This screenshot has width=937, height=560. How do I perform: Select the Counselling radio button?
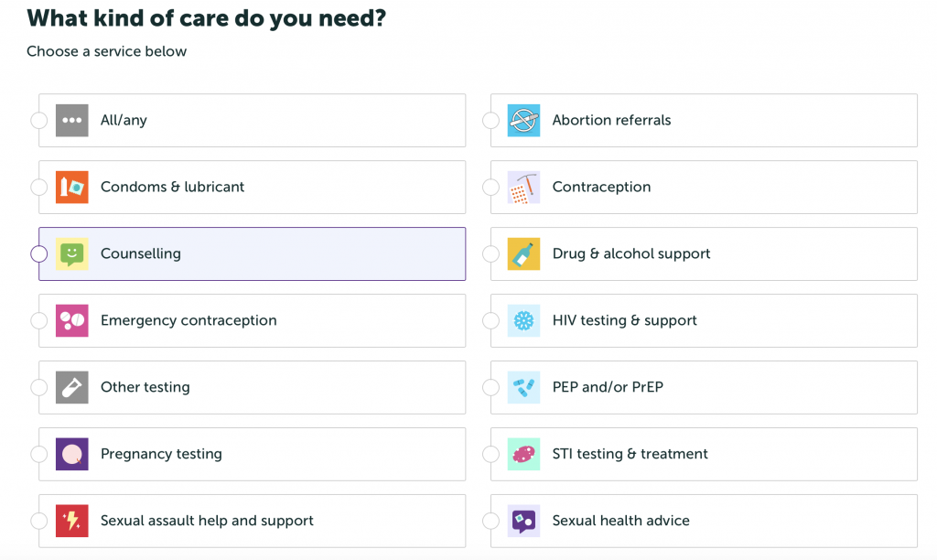tap(38, 254)
